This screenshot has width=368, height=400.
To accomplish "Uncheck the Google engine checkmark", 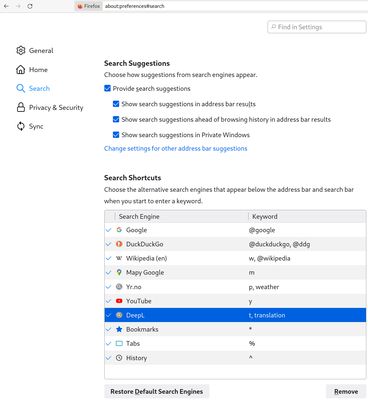I will (x=108, y=230).
